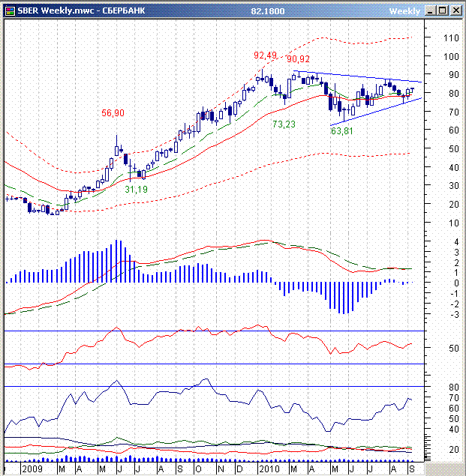Click the title text 'SBER Weekly.mwc - СБЕРБАНК'
Image resolution: width=466 pixels, height=476 pixels.
coord(81,11)
